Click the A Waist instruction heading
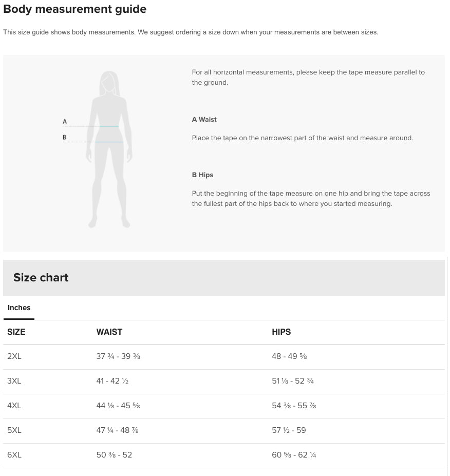 [x=204, y=120]
